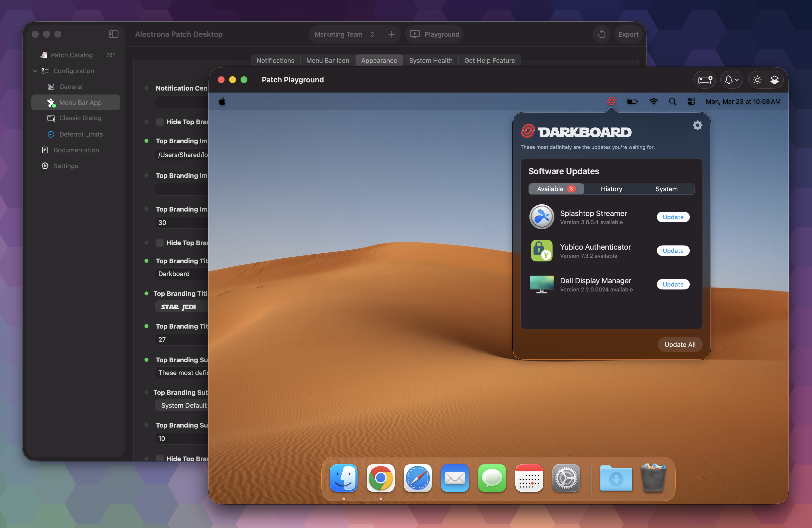Image resolution: width=812 pixels, height=528 pixels.
Task: Click the sun icon in Patch Playground toolbar
Action: coord(757,80)
